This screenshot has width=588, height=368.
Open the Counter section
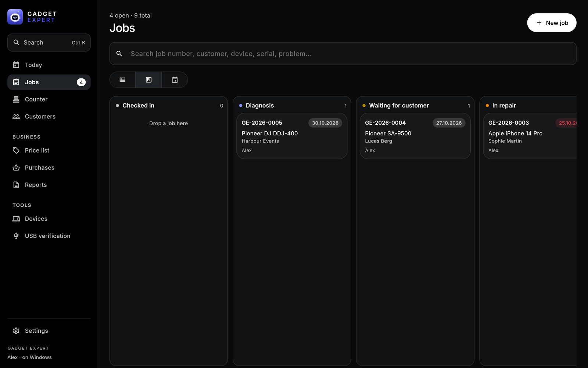pos(49,99)
